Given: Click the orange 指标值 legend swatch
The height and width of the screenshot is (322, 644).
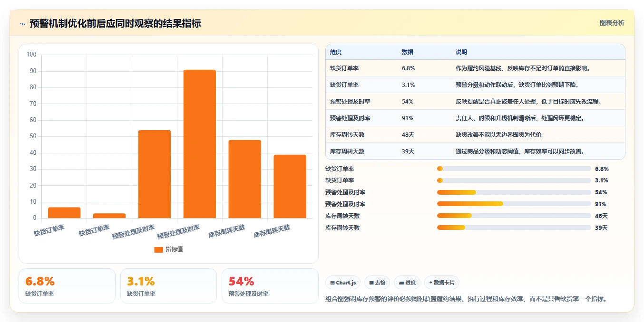Looking at the screenshot, I should (x=158, y=249).
